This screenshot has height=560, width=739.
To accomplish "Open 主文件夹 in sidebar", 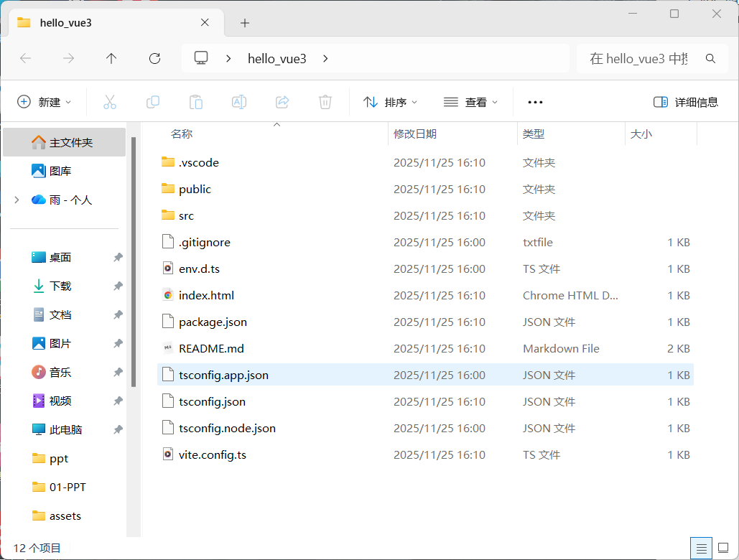I will (x=65, y=142).
